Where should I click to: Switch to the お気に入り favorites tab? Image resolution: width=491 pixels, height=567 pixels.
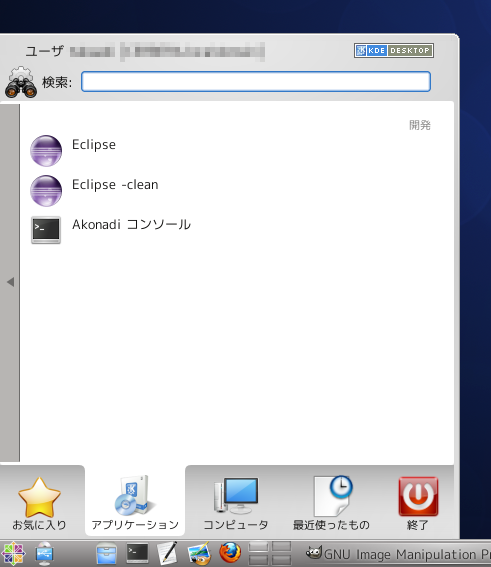[x=40, y=502]
